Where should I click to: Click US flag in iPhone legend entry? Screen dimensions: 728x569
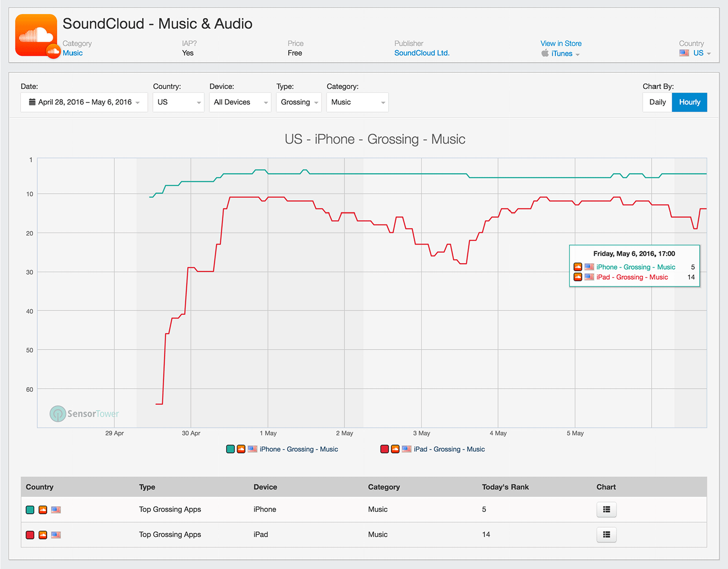[253, 449]
